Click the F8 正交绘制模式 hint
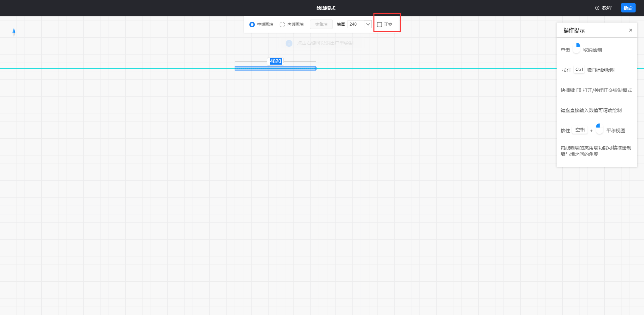 (596, 90)
